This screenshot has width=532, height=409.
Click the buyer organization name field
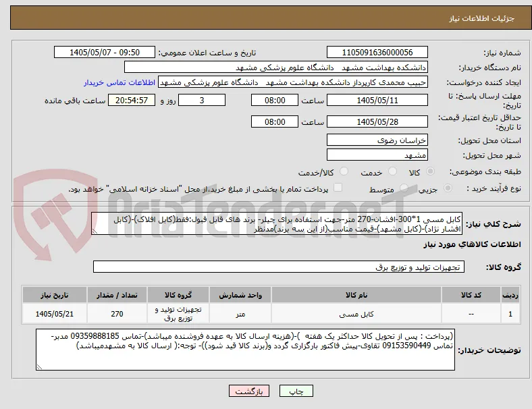tap(276, 67)
